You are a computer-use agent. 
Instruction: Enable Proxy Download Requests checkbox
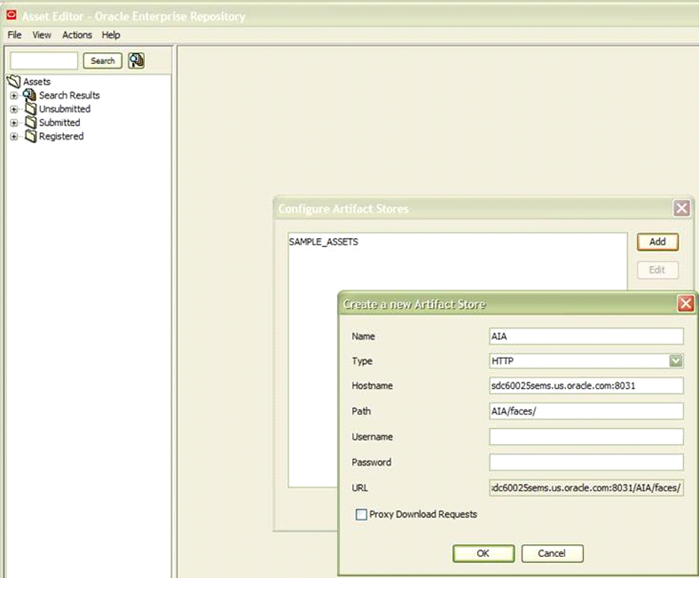tap(361, 515)
